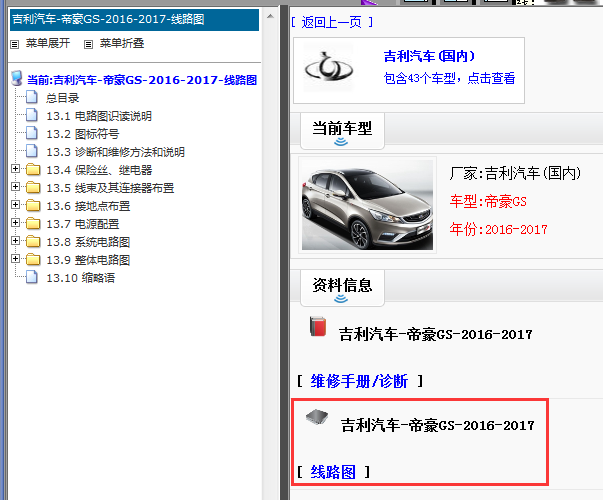Click the 返回上一页 link
The image size is (603, 500).
332,22
